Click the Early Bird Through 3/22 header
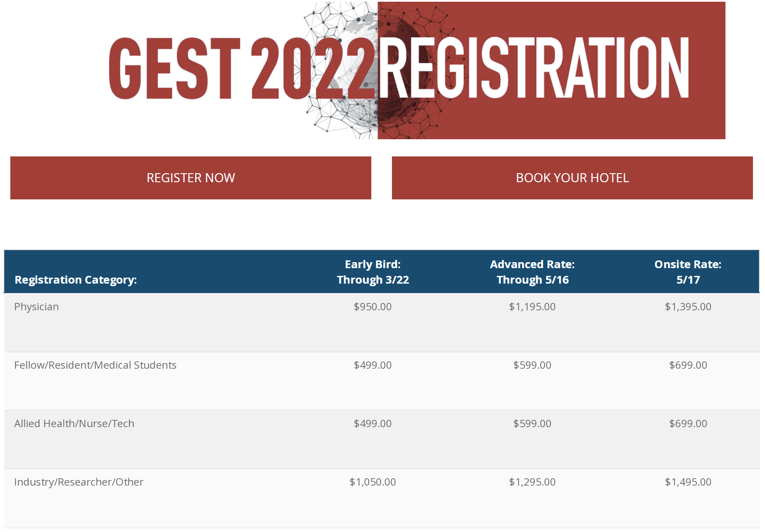Image resolution: width=765 pixels, height=532 pixels. pos(373,272)
